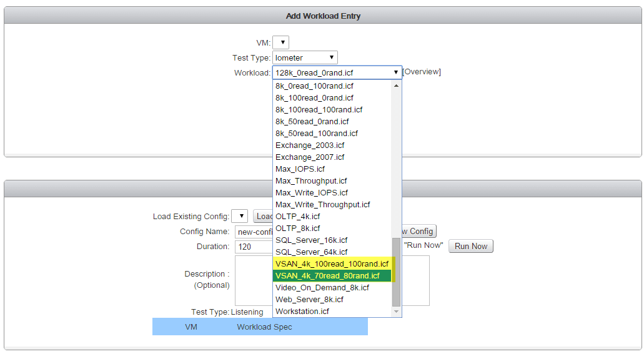644x354 pixels.
Task: Select OLTP_4k.icf workload
Action: tap(333, 217)
